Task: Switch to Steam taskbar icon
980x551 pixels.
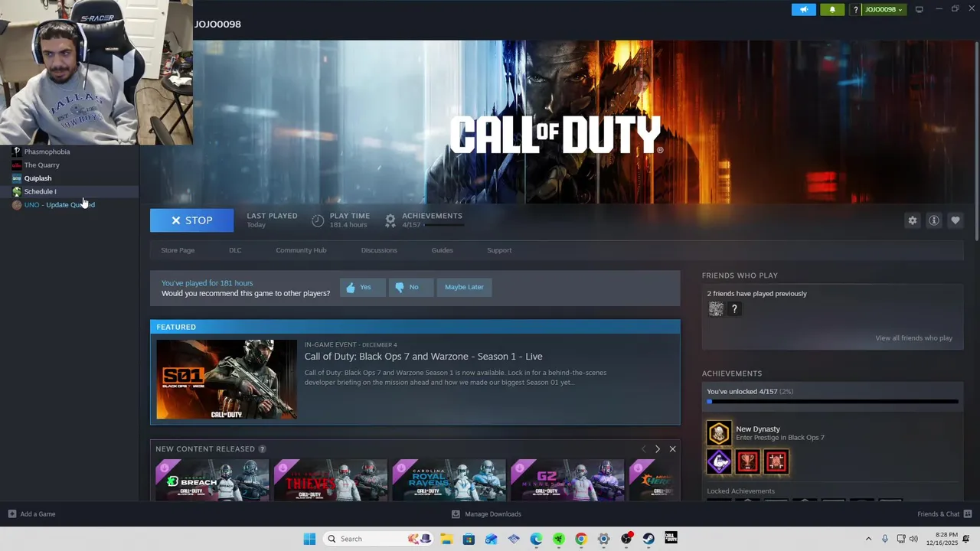Action: coord(648,539)
